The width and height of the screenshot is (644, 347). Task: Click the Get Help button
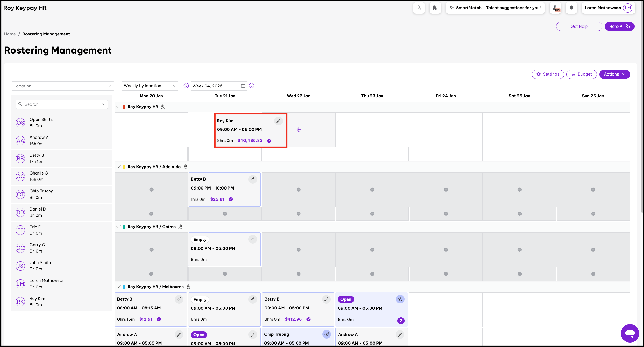[579, 27]
